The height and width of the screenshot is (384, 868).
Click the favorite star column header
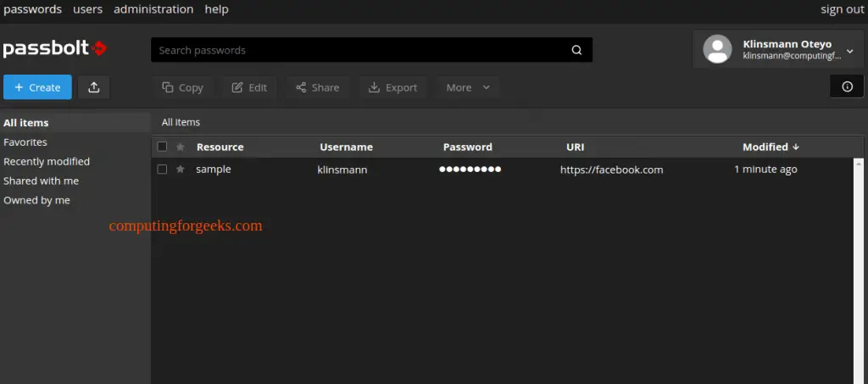180,147
